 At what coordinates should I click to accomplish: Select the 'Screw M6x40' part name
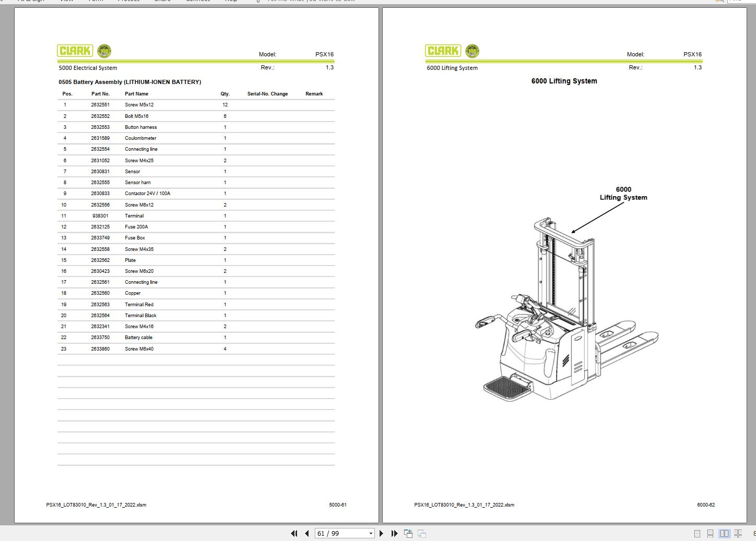click(139, 349)
